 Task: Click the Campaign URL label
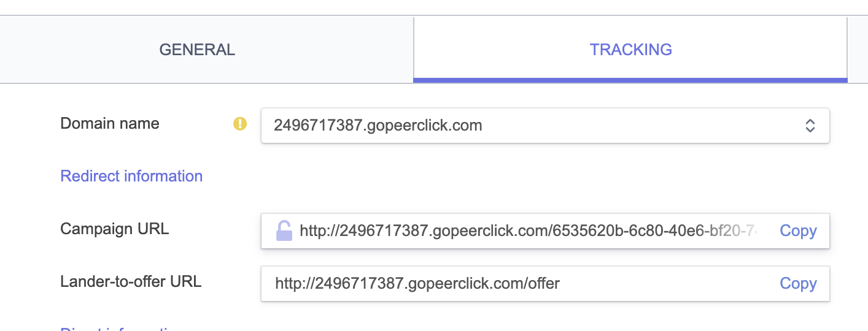pyautogui.click(x=114, y=229)
